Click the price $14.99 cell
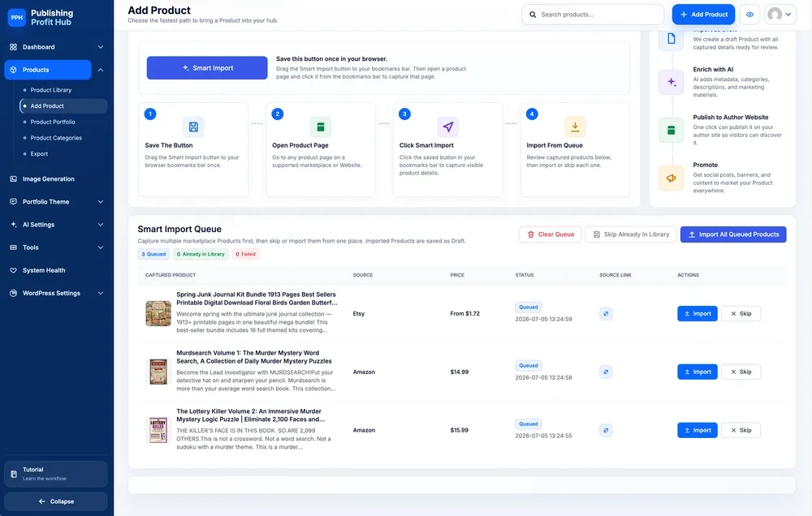 460,372
